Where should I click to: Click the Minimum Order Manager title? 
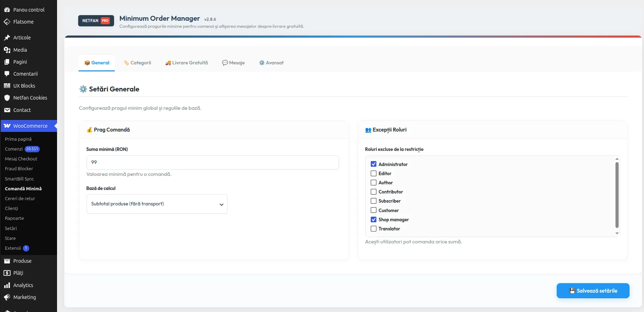pyautogui.click(x=160, y=19)
